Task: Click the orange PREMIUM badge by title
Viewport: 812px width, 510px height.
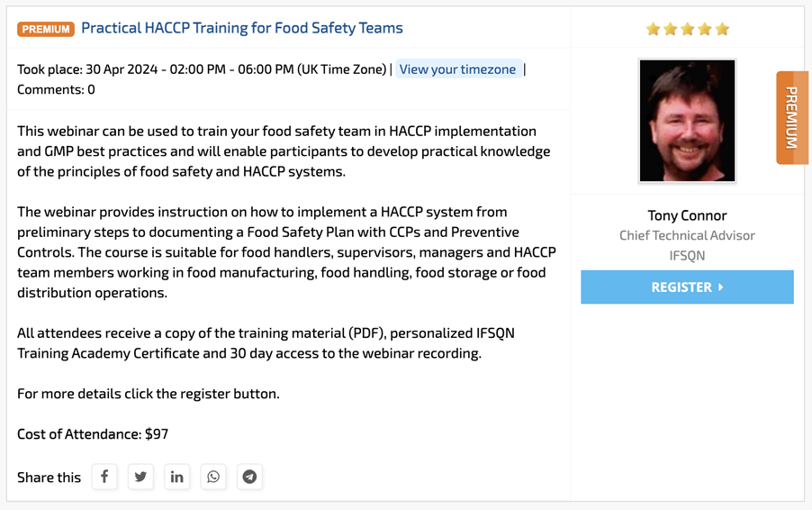Action: (46, 29)
